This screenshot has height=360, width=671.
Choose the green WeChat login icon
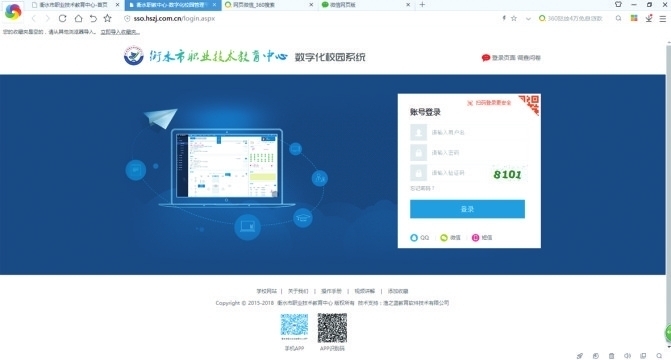pos(444,238)
